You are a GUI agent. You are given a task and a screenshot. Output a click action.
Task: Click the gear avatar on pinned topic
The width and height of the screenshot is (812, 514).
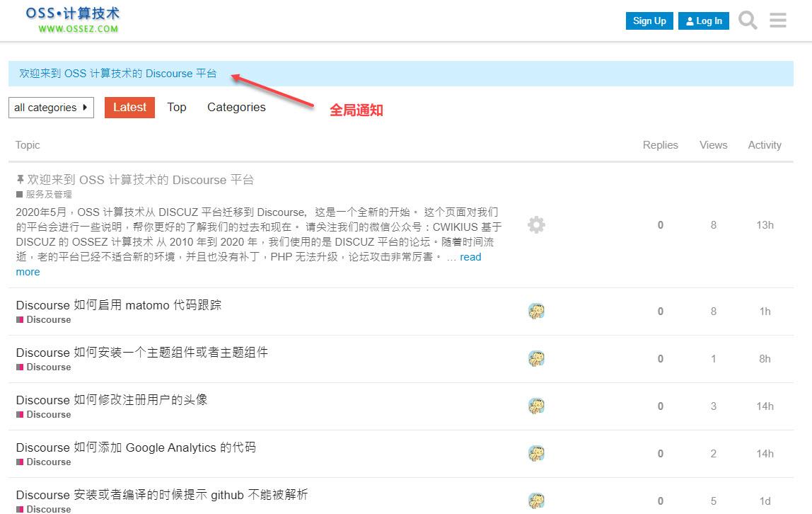536,225
